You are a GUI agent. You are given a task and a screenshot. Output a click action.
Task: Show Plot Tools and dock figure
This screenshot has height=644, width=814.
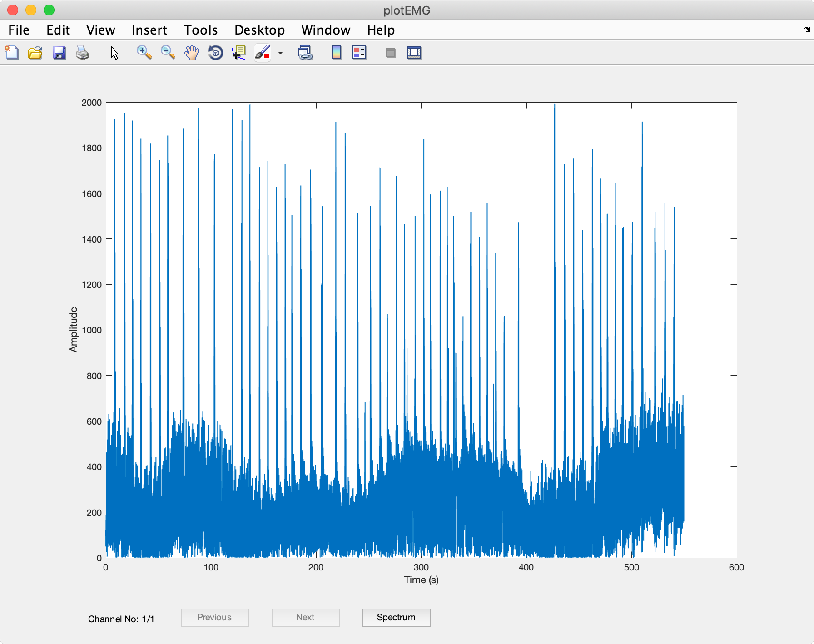(414, 53)
